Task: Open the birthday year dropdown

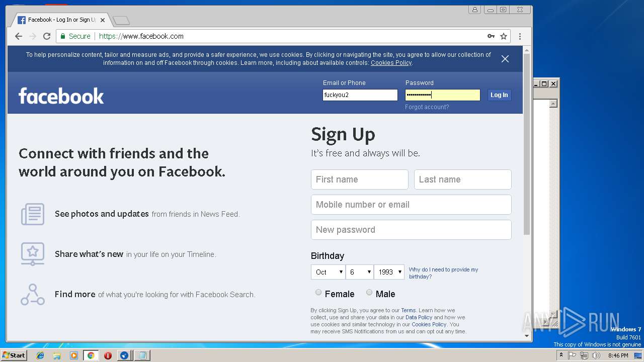Action: click(389, 272)
